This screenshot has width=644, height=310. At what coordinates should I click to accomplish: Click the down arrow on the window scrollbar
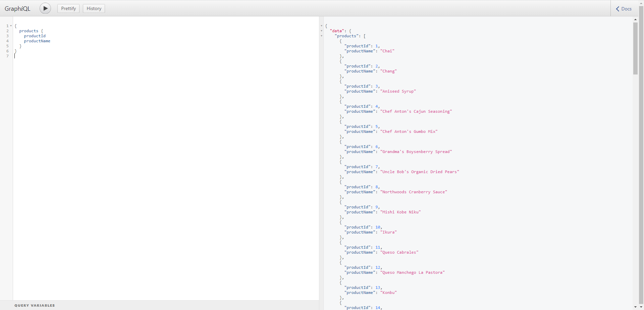pyautogui.click(x=642, y=308)
